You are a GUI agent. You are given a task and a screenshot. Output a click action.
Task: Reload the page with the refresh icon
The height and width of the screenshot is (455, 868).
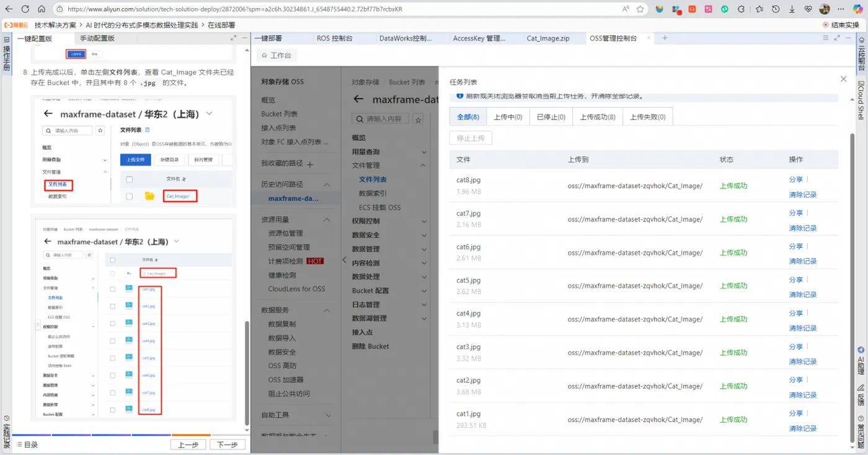[x=25, y=9]
